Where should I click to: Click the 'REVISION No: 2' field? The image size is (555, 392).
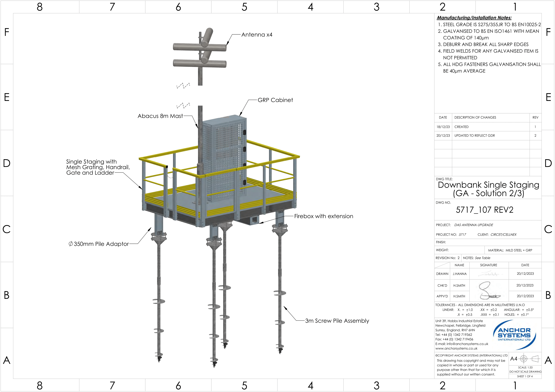pos(447,258)
